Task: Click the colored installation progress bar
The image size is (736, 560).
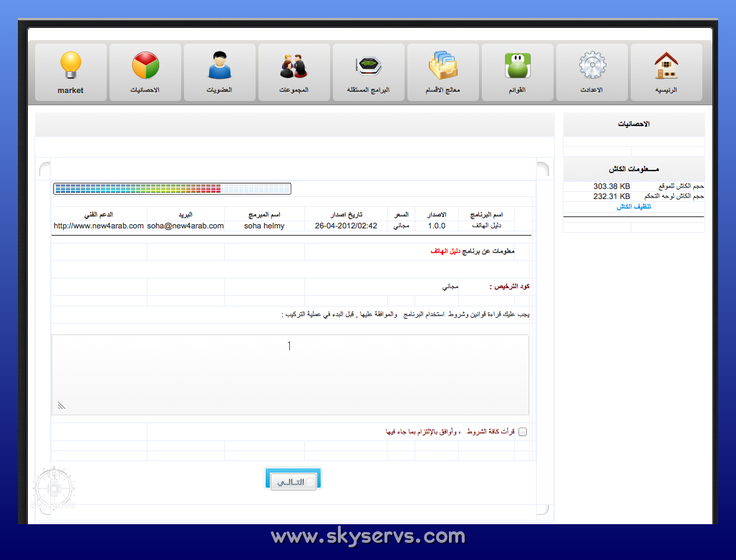Action: [172, 189]
